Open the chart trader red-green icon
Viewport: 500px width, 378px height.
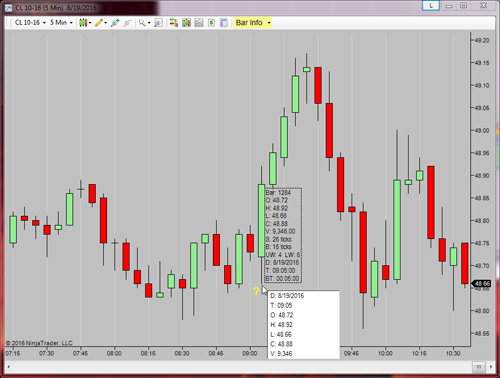point(173,23)
